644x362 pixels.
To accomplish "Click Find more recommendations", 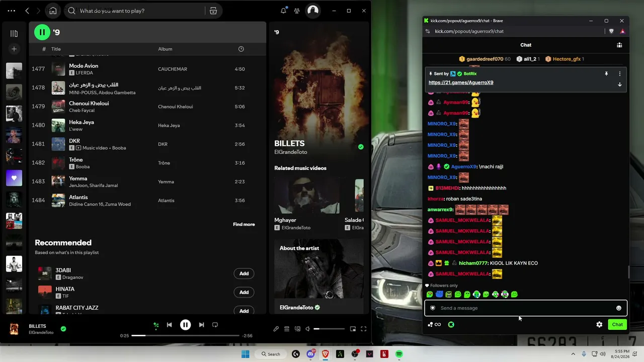I will coord(244,224).
